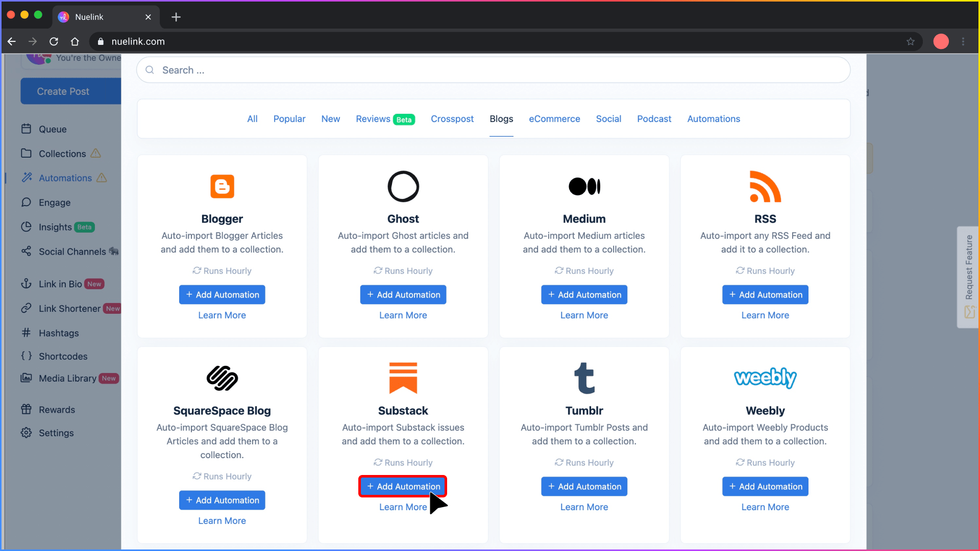Click the Automations wand icon
The height and width of the screenshot is (551, 980).
(x=27, y=178)
